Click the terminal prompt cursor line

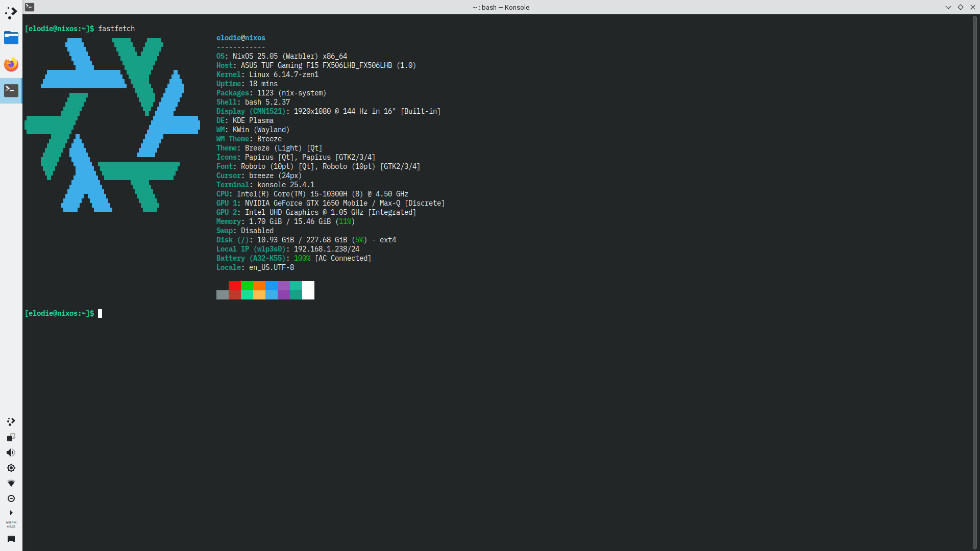point(100,313)
